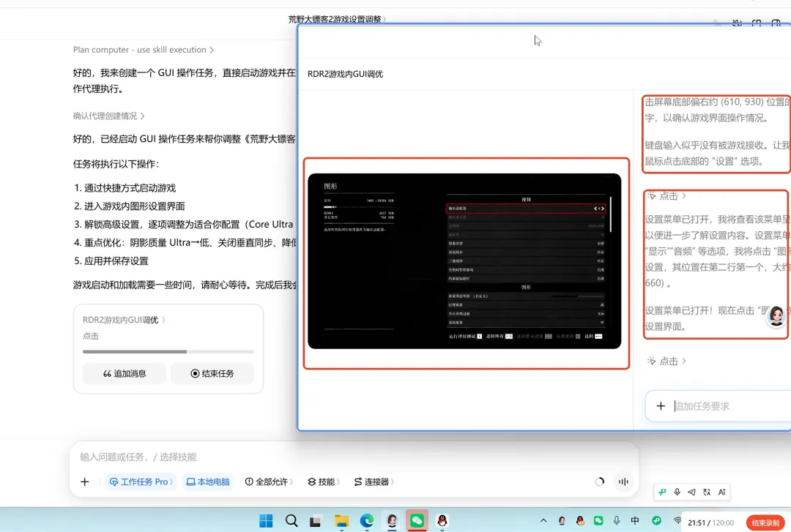Viewport: 791px width, 532px height.
Task: Open the Wi-Fi network tray icon
Action: 677,520
